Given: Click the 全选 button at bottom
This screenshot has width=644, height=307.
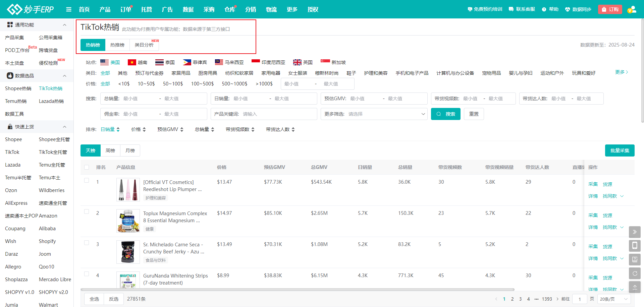Looking at the screenshot, I should tap(94, 299).
